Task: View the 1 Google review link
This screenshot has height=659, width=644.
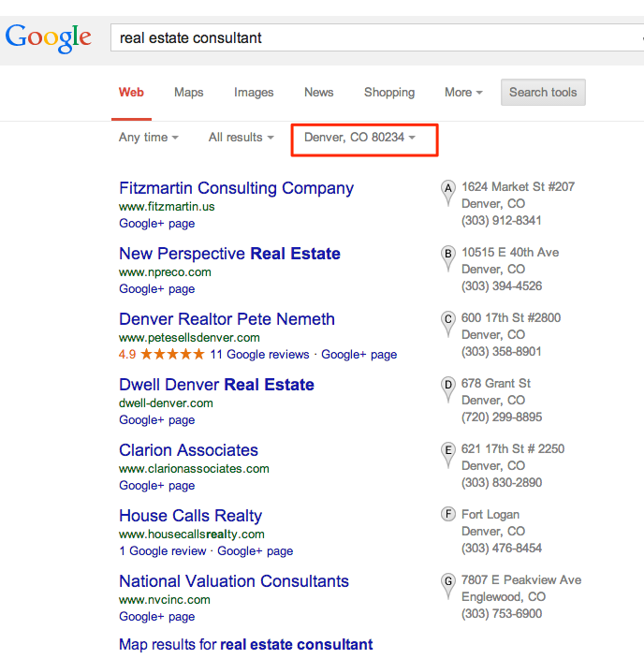Action: click(163, 551)
